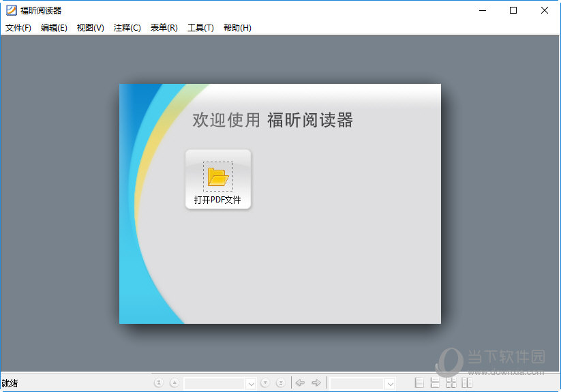Expand the page number dropdown arrow
The height and width of the screenshot is (392, 561).
(251, 384)
